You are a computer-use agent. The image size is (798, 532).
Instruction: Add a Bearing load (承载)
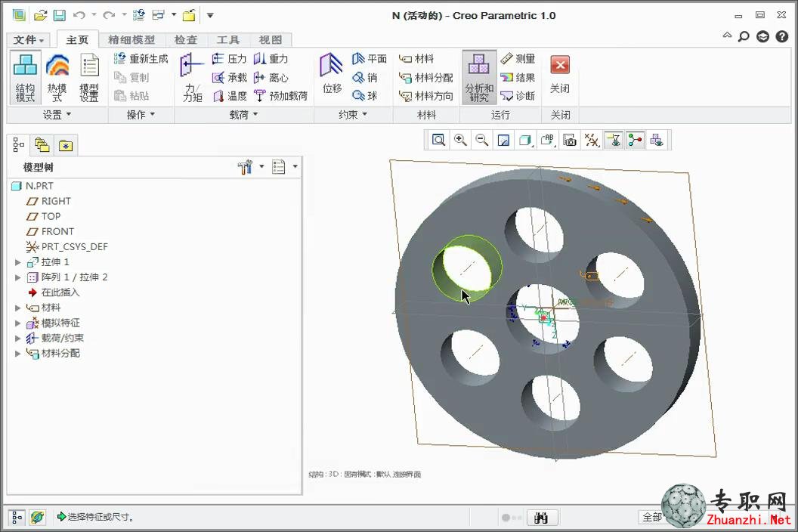(229, 77)
